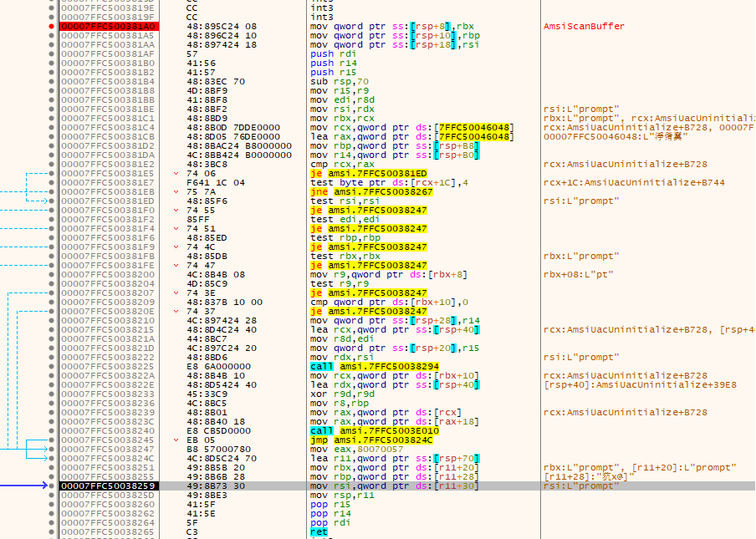Click instruction je amsi.7FFC500381ED

(369, 174)
